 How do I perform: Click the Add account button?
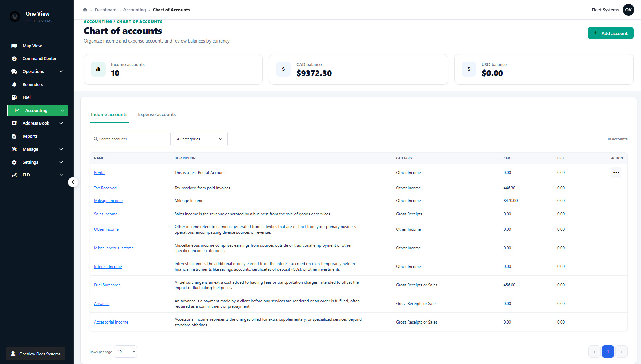click(x=611, y=33)
